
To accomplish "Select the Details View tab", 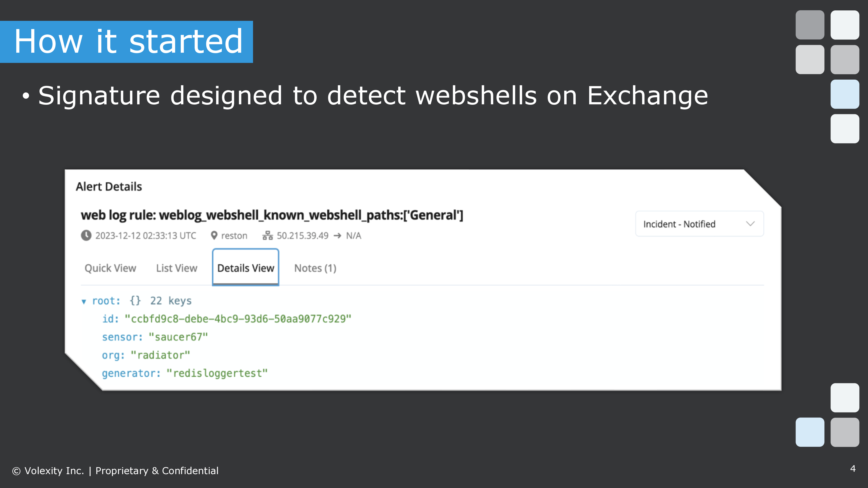I will click(245, 268).
